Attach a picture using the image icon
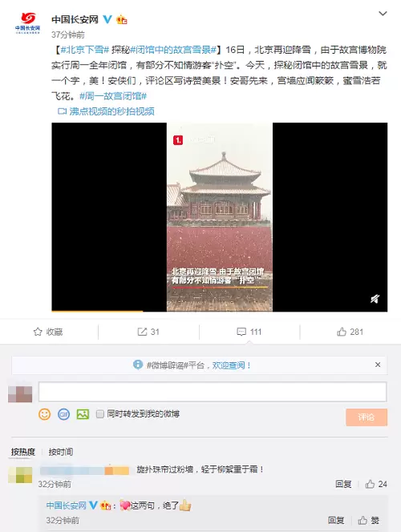Screen dimensions: 401x532 pos(83,414)
